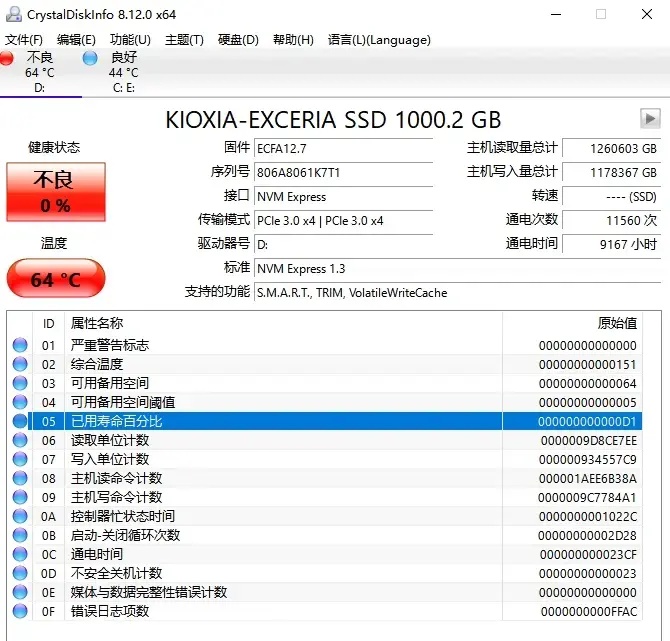The height and width of the screenshot is (641, 670).
Task: Click the red status circle for drive D:
Action: coord(6,58)
